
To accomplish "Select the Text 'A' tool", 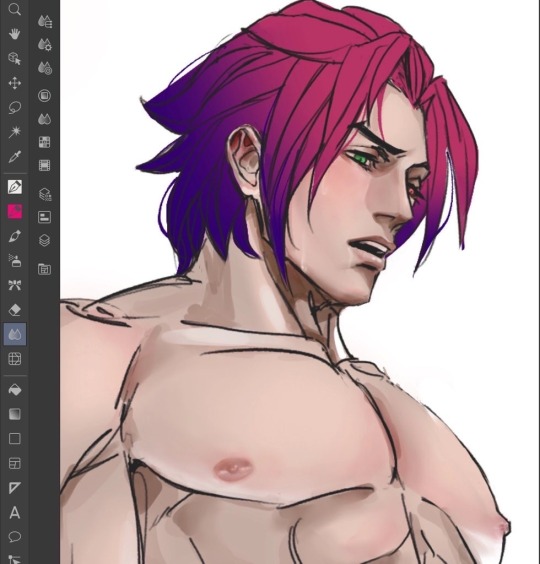I will pos(14,512).
